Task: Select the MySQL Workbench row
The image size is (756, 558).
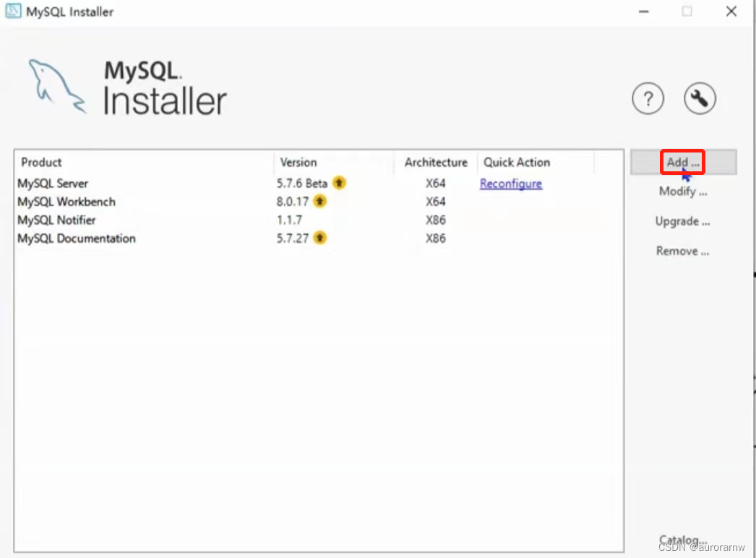Action: [x=319, y=202]
